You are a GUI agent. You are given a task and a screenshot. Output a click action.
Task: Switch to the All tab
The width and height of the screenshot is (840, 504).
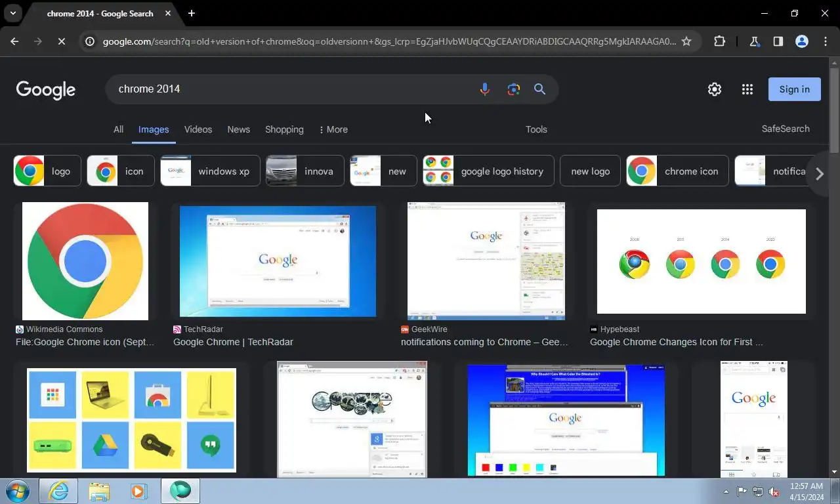[x=118, y=129]
